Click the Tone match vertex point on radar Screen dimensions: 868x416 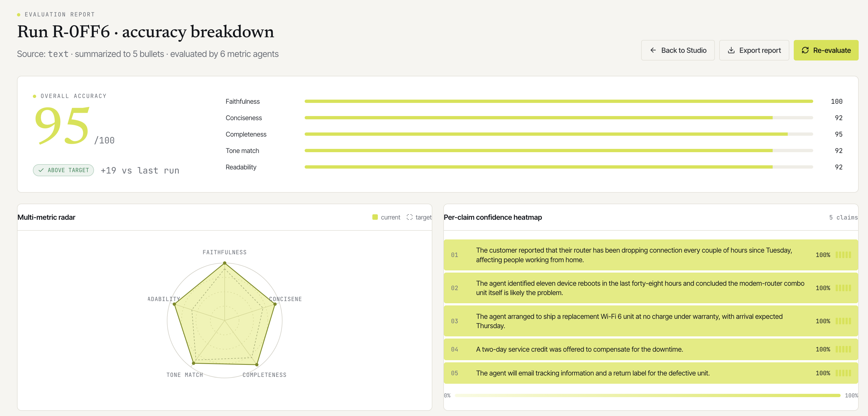(x=193, y=363)
